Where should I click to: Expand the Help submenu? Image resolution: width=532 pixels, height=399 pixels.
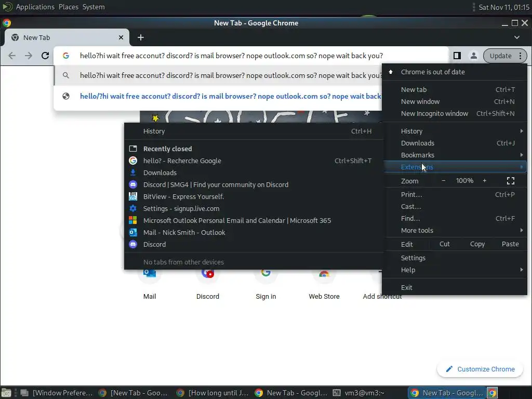(x=455, y=270)
